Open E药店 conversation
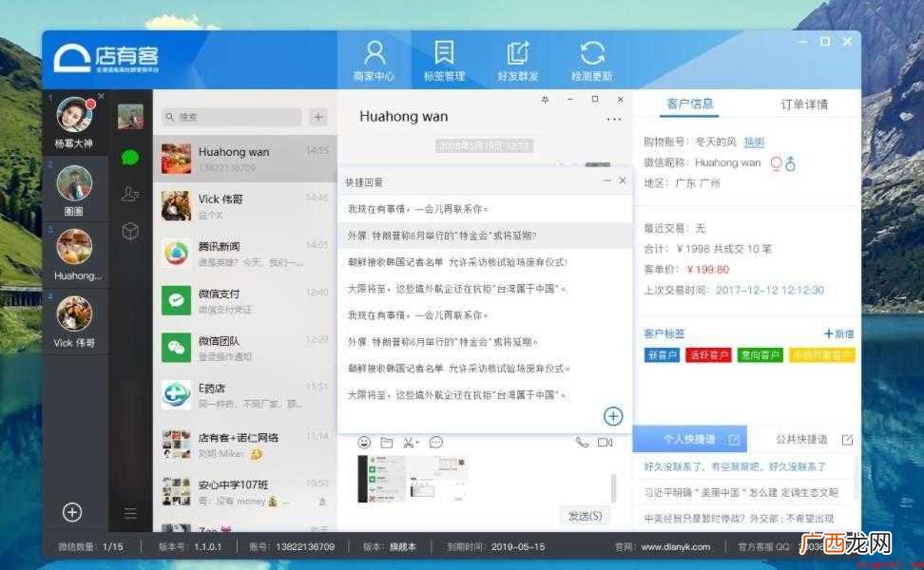Viewport: 924px width, 570px height. [x=245, y=395]
